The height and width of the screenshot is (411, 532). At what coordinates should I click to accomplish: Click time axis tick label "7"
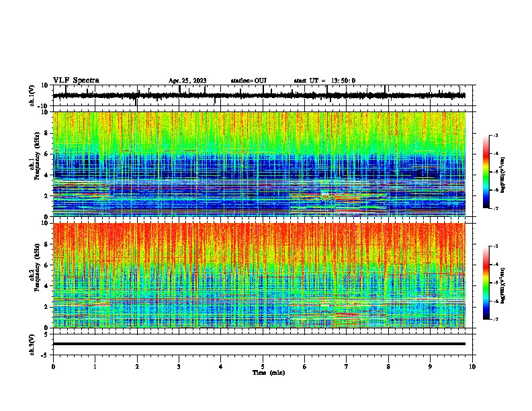(x=347, y=367)
